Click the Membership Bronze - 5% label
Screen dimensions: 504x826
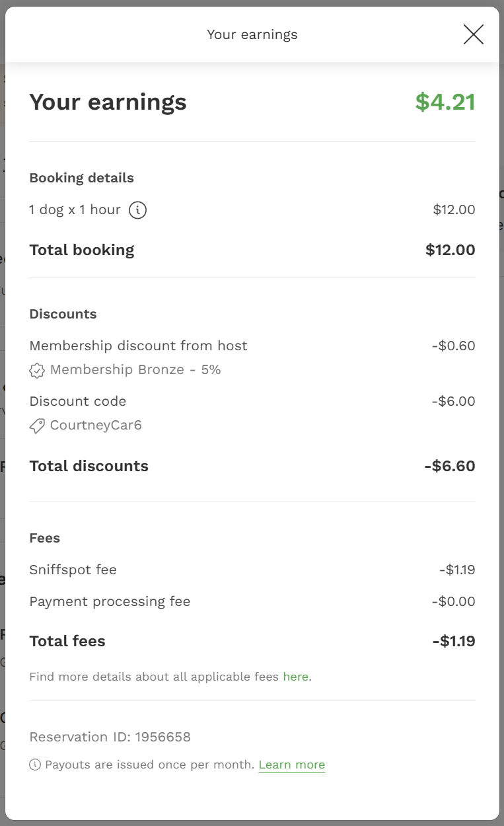(135, 370)
